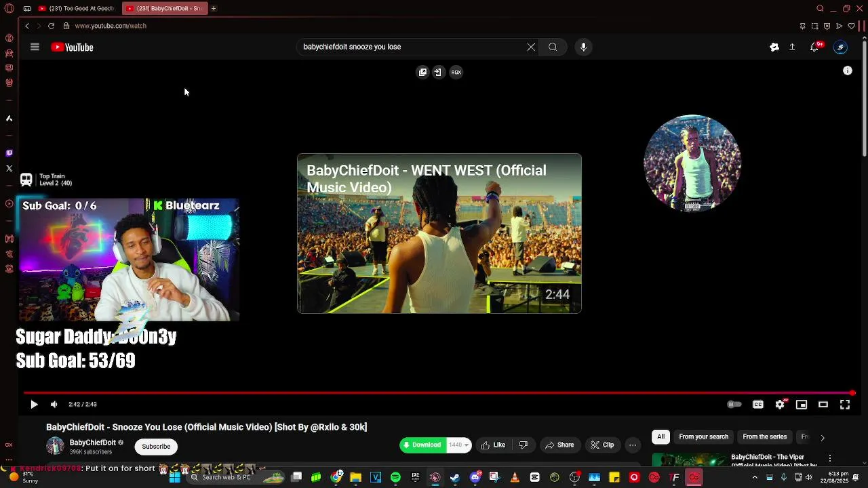Click the address bar URL
The image size is (868, 488).
point(111,26)
